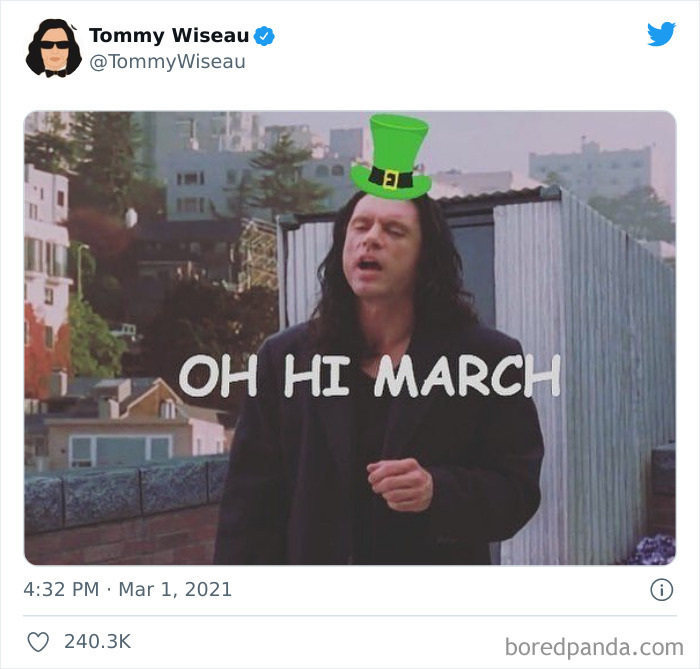Visit the @TommyWiseau handle link
The image size is (700, 669).
(x=167, y=62)
